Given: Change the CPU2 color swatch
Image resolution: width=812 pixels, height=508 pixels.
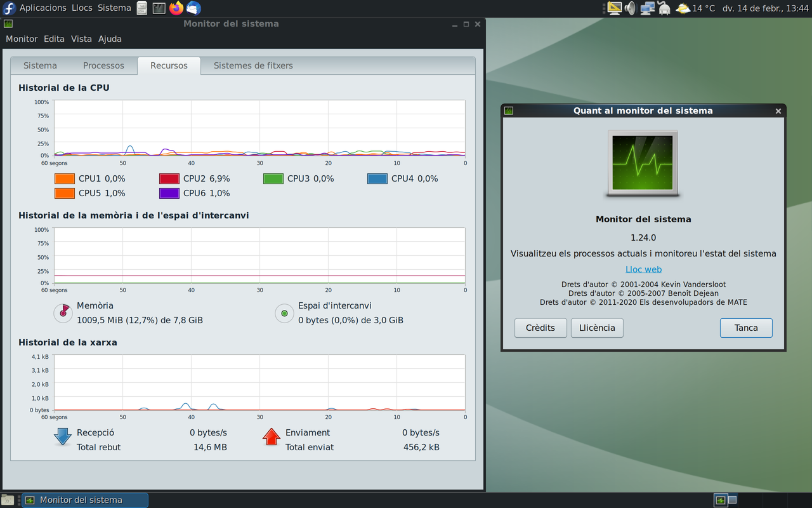Looking at the screenshot, I should click(x=169, y=178).
